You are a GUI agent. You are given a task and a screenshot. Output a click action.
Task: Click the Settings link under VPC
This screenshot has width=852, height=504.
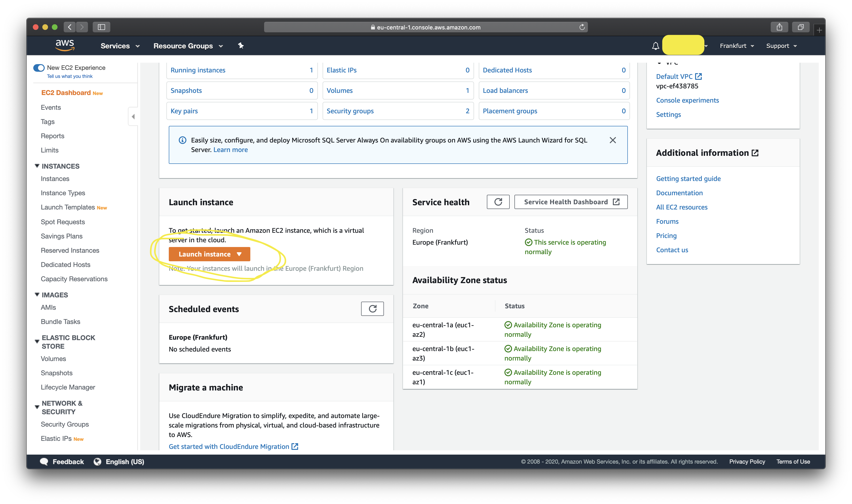(x=668, y=114)
